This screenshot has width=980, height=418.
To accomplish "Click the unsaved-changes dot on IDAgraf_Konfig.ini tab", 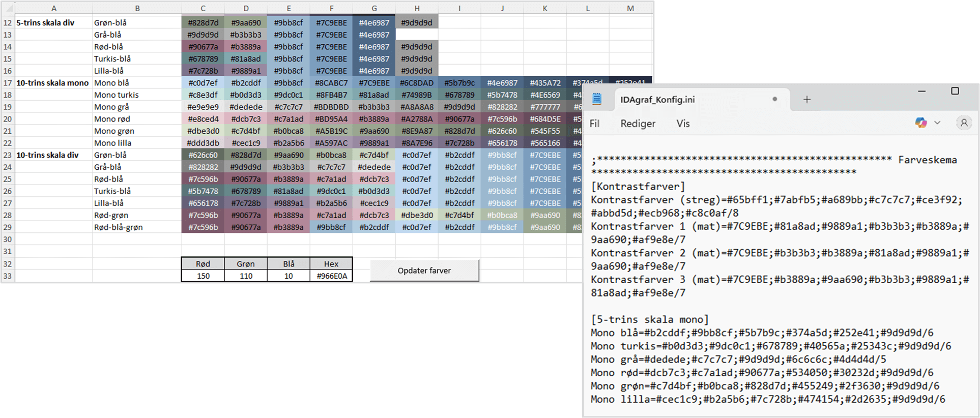I will point(775,99).
